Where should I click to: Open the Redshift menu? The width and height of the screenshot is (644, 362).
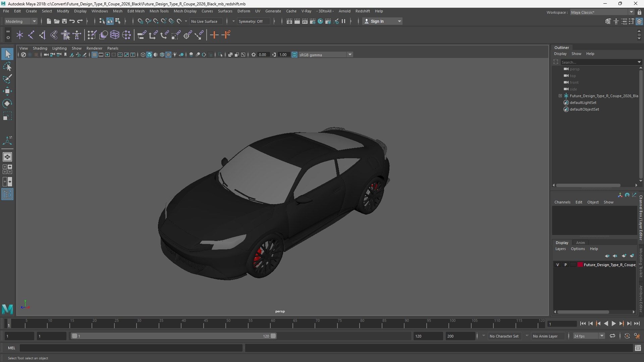(363, 11)
